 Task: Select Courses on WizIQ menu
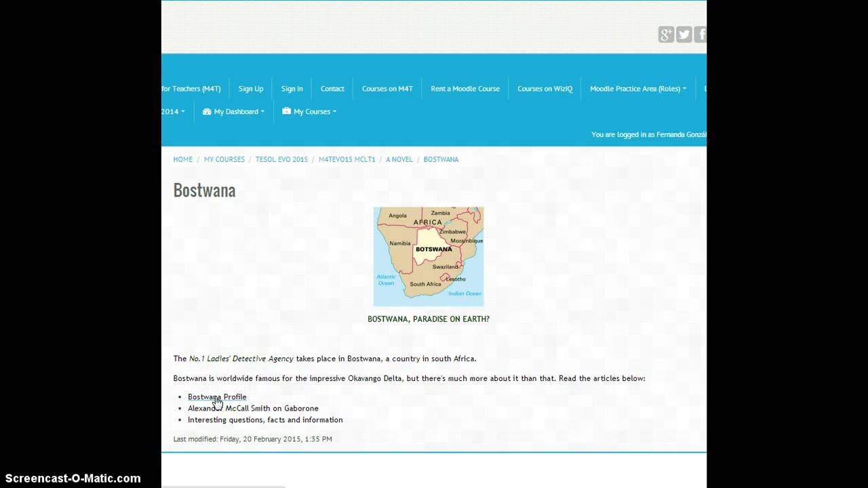(545, 89)
